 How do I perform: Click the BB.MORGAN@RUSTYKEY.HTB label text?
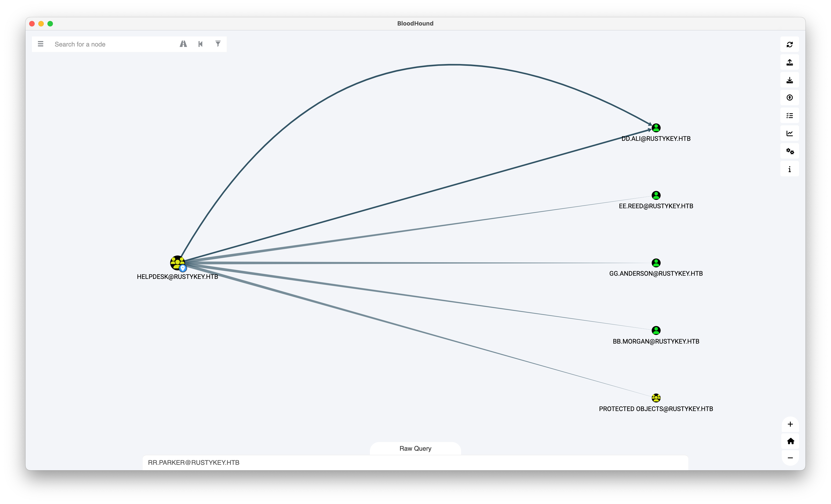point(656,341)
